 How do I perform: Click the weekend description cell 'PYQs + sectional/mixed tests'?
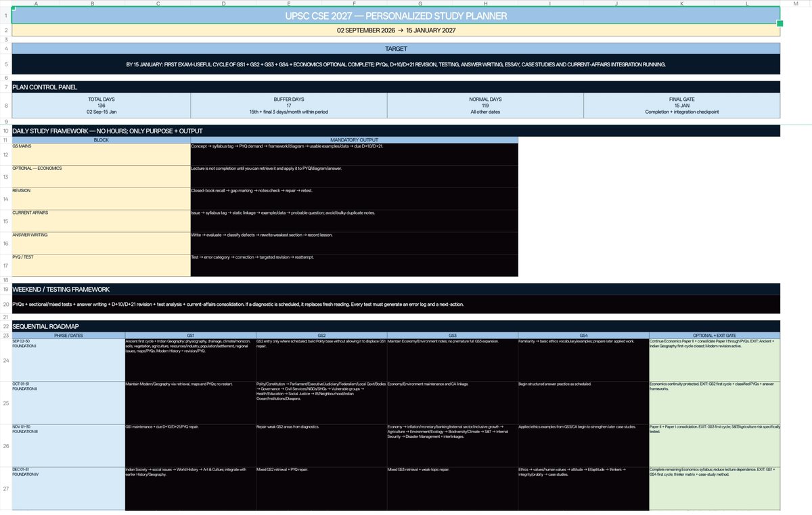[x=396, y=304]
